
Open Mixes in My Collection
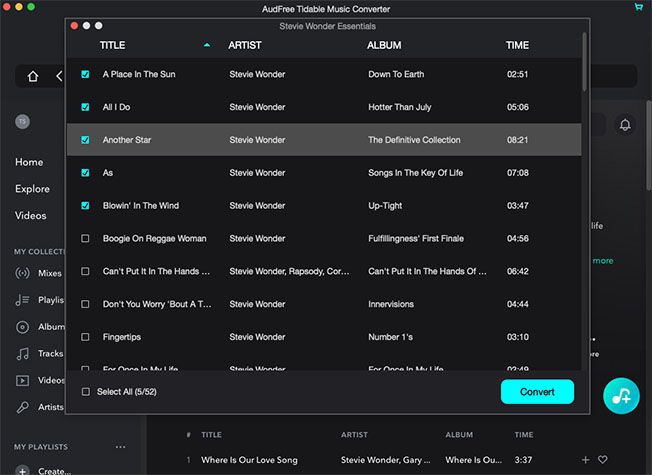50,273
